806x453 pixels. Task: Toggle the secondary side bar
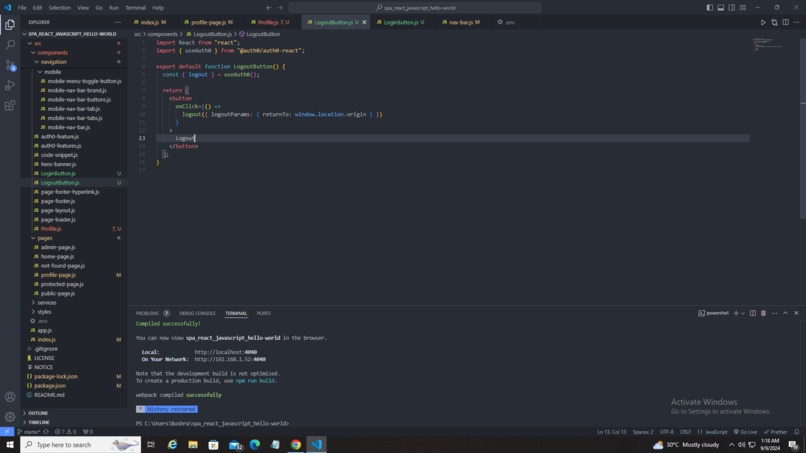[x=731, y=8]
